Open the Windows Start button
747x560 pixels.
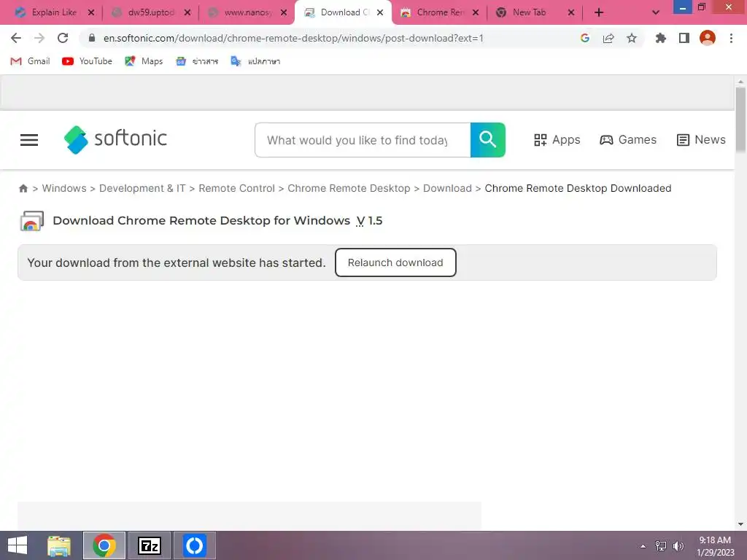18,545
